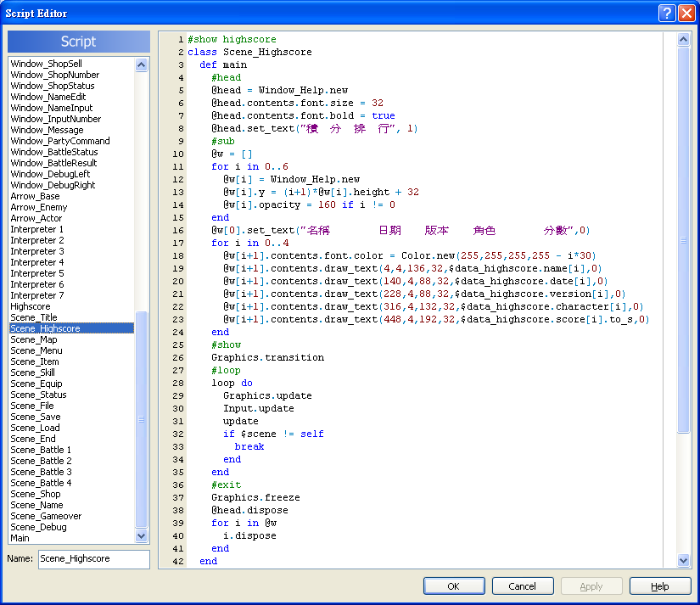Open the Scene_Map script

pos(34,339)
